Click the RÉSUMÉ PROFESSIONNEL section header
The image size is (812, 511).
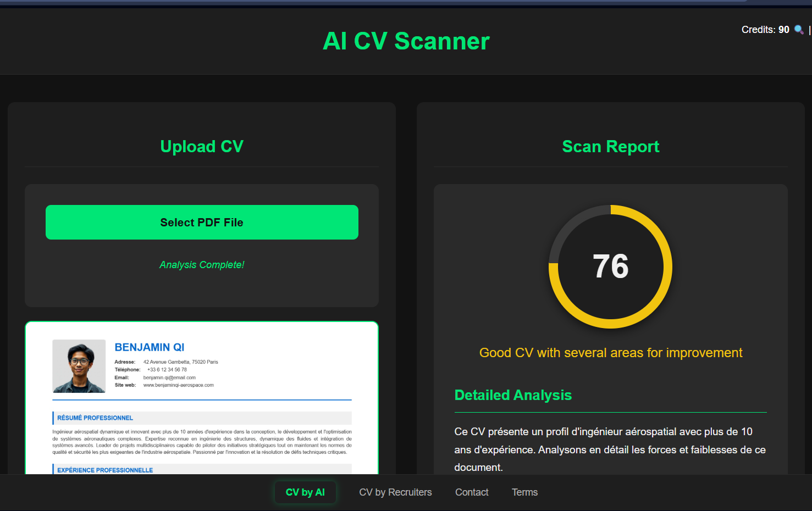[x=95, y=418]
